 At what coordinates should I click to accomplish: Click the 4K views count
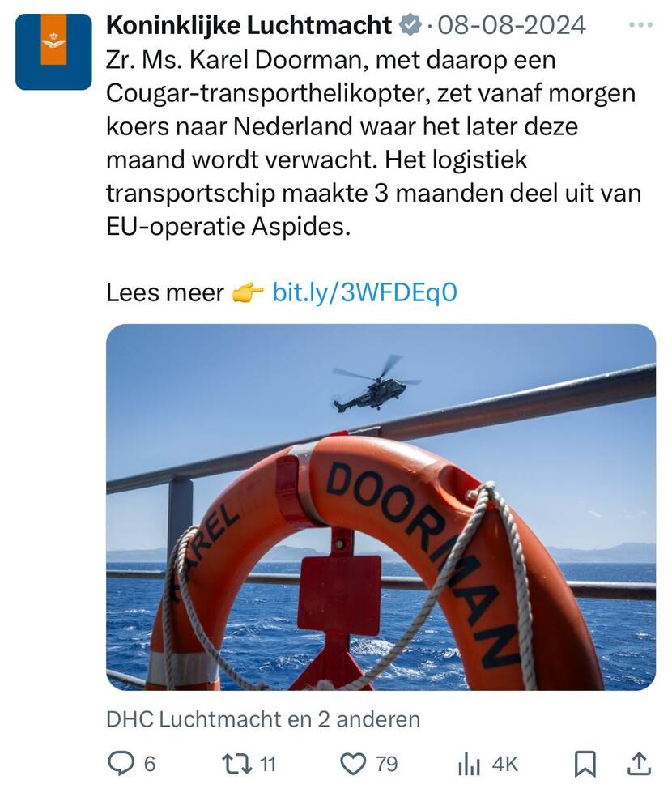point(505,764)
